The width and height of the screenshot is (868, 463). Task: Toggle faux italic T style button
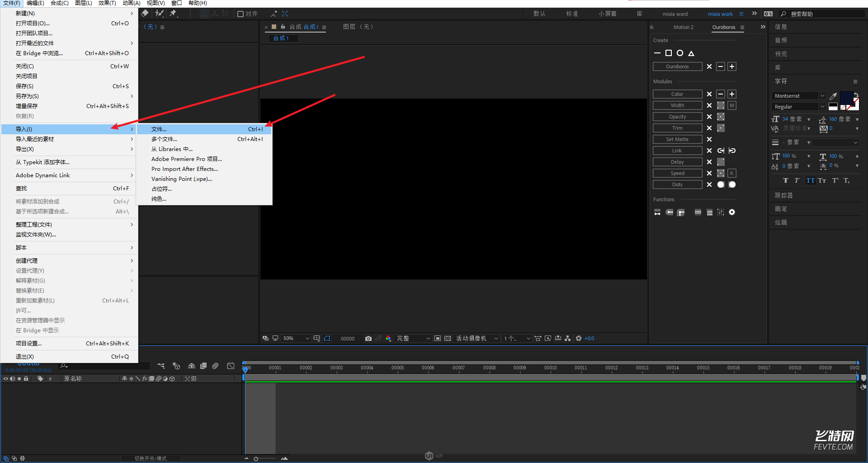click(x=797, y=180)
